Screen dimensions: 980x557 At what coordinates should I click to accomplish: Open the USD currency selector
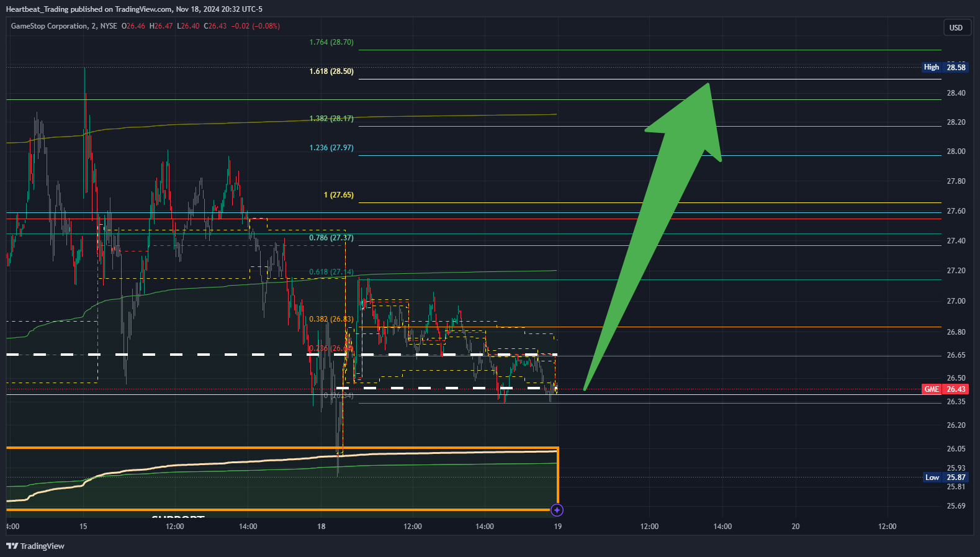click(x=956, y=27)
